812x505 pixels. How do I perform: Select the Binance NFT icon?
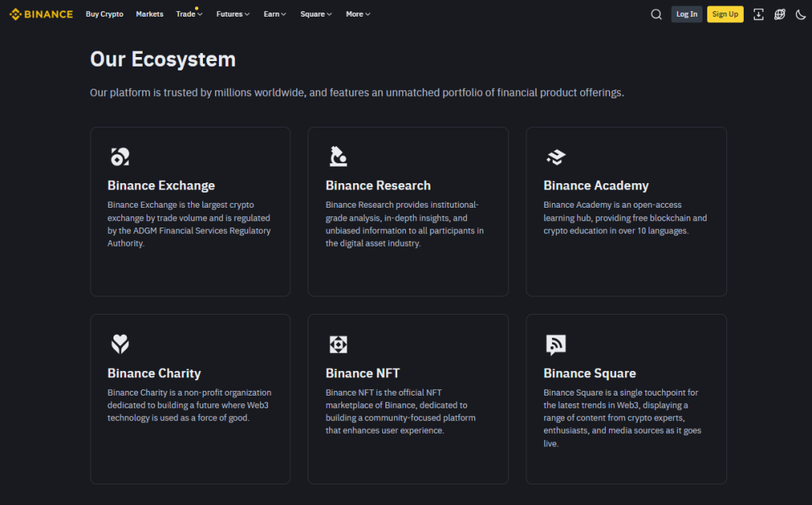click(338, 344)
